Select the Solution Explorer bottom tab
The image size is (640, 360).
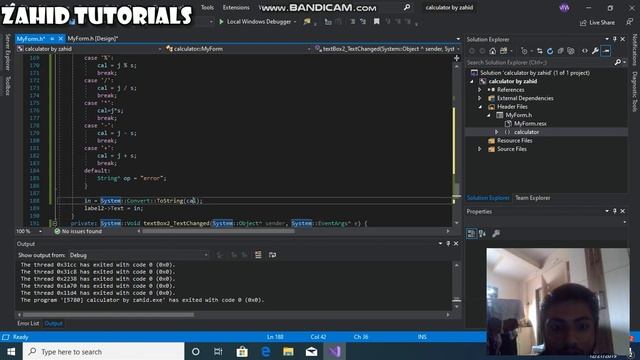[488, 198]
